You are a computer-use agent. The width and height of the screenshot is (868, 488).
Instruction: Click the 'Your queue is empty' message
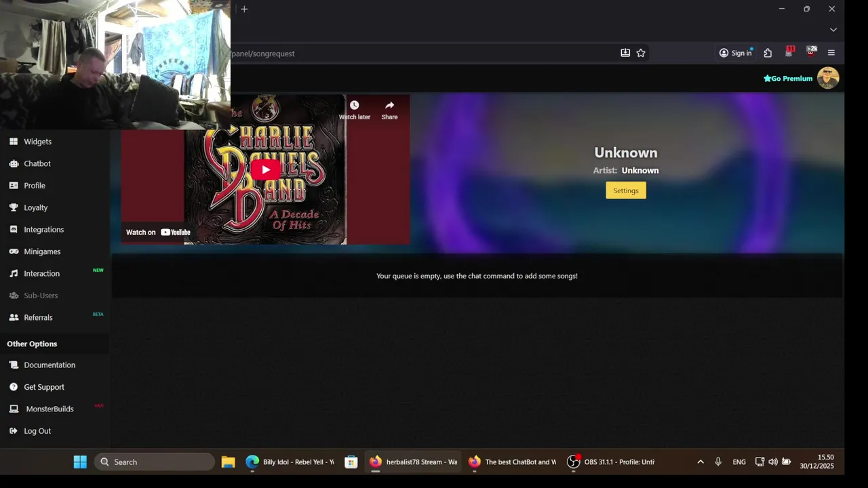(x=477, y=276)
